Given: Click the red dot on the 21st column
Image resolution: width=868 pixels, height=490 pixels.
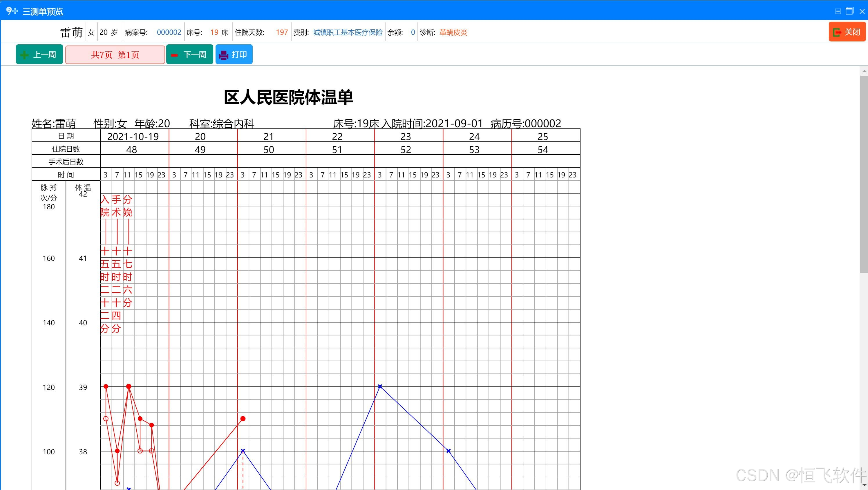Looking at the screenshot, I should [x=243, y=419].
